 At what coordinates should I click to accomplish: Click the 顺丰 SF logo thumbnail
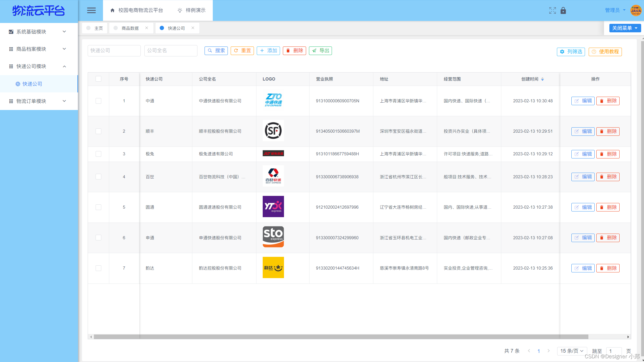[x=273, y=131]
